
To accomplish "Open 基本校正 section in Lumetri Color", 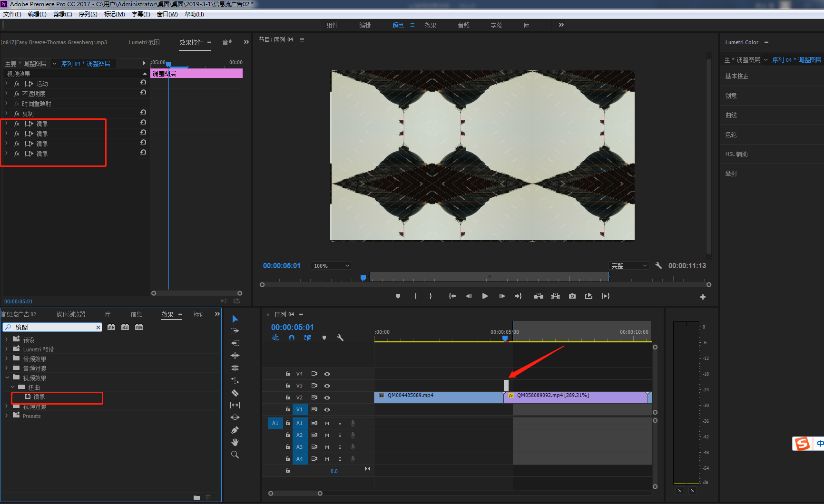I will click(x=736, y=76).
